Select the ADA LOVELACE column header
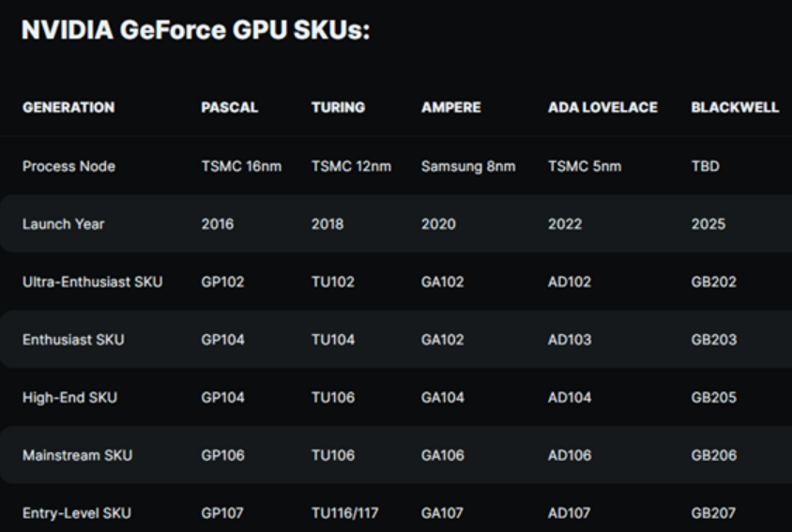792x532 pixels. pyautogui.click(x=602, y=107)
